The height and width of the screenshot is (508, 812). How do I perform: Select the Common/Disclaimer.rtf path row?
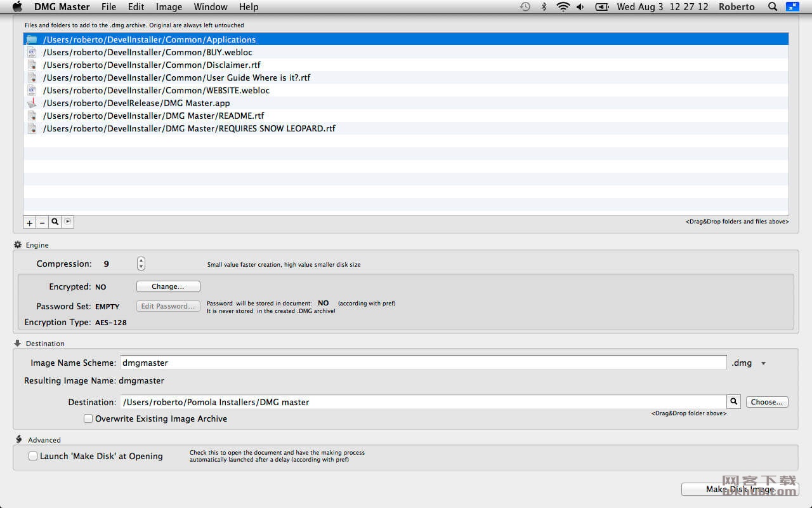(406, 65)
